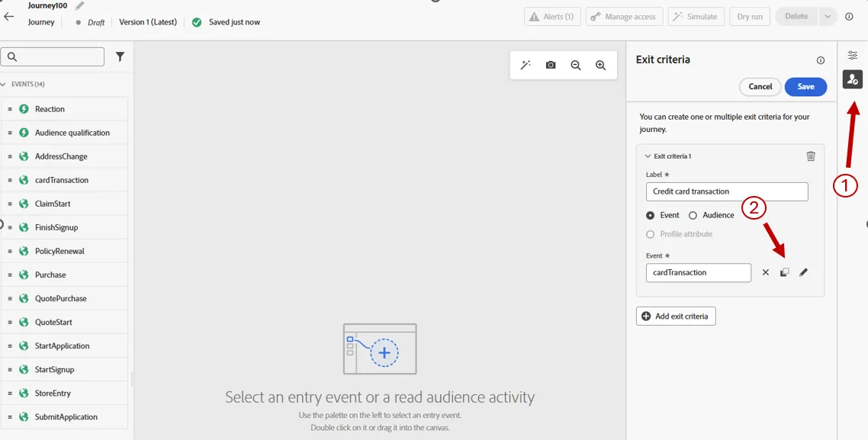Open the exit criteria icon in side rail

pos(853,79)
